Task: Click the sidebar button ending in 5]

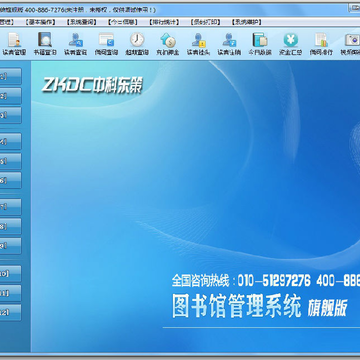Action: click(x=10, y=161)
